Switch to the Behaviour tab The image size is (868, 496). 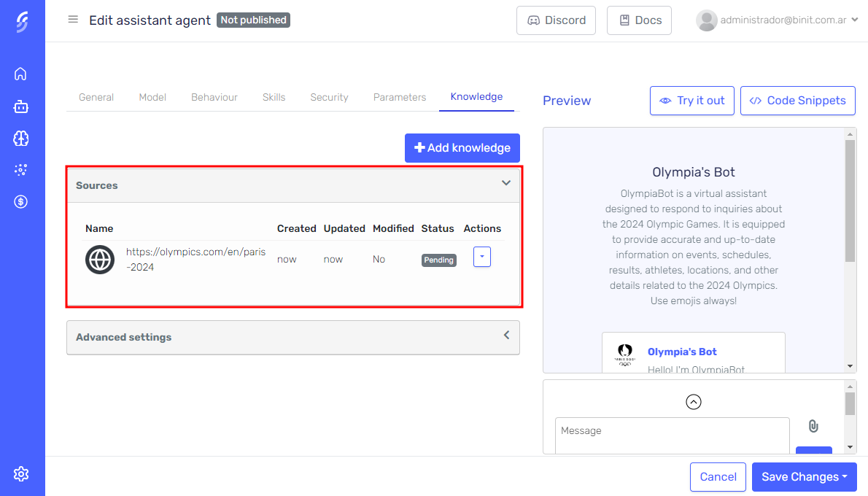click(214, 97)
